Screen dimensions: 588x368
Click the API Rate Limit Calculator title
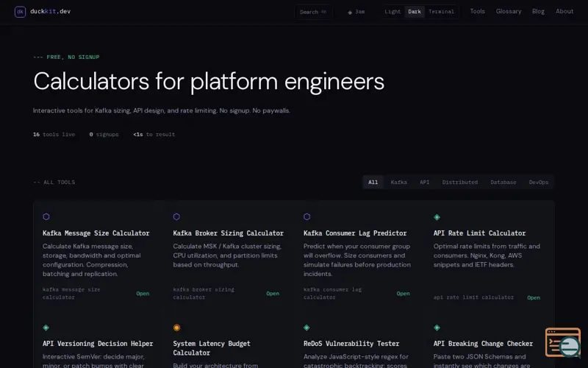(x=479, y=233)
